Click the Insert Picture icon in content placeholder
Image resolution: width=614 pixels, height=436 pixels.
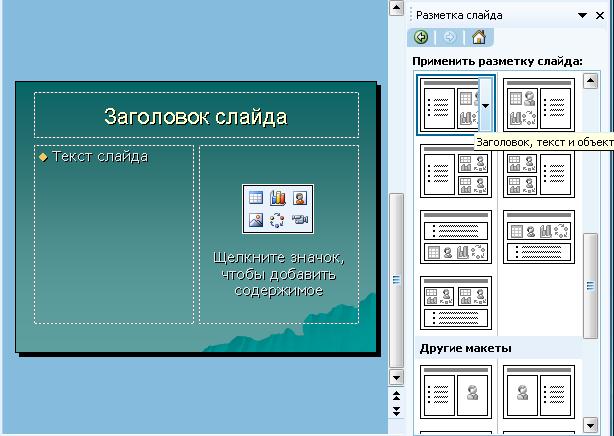(256, 220)
